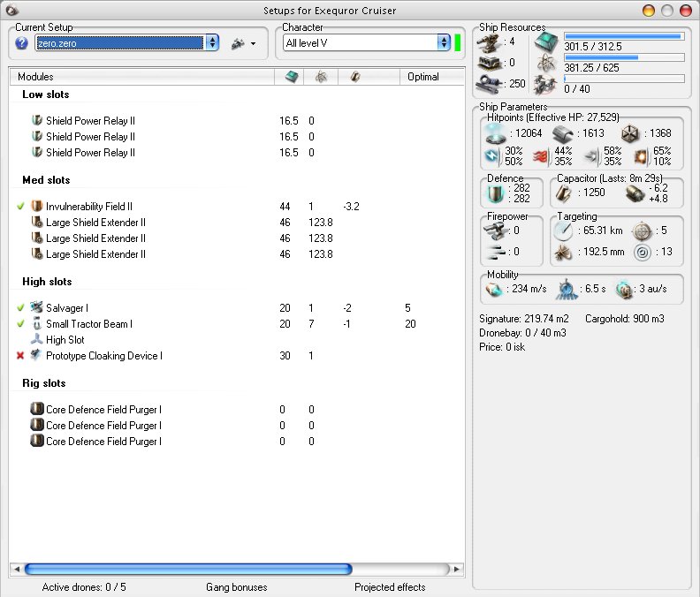Open Gang bonuses
Screen dimensions: 700x597
pos(237,587)
